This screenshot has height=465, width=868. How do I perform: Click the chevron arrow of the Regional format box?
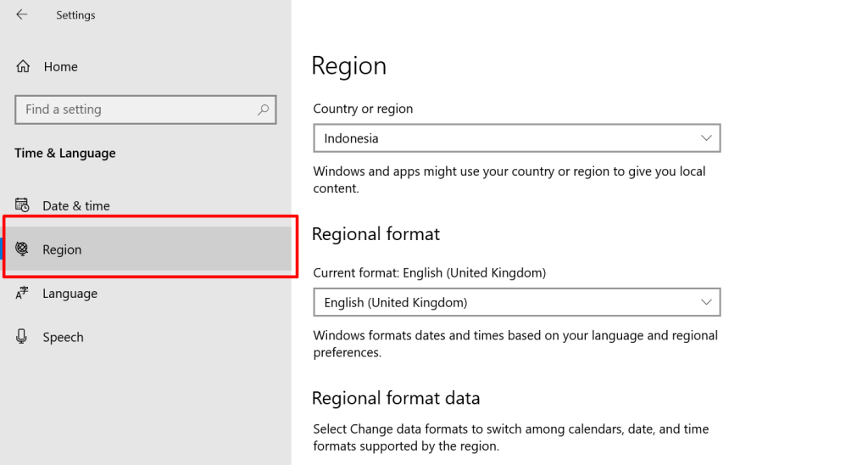(x=707, y=302)
